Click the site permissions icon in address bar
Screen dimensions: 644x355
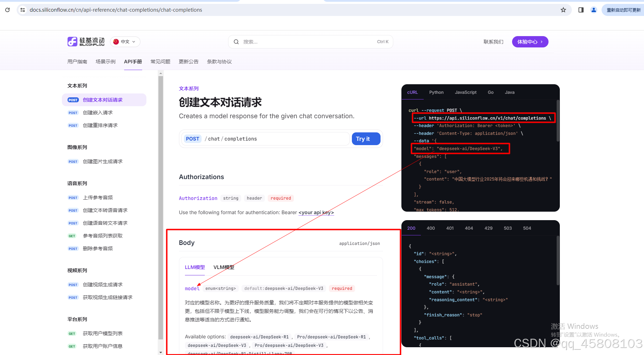[22, 10]
